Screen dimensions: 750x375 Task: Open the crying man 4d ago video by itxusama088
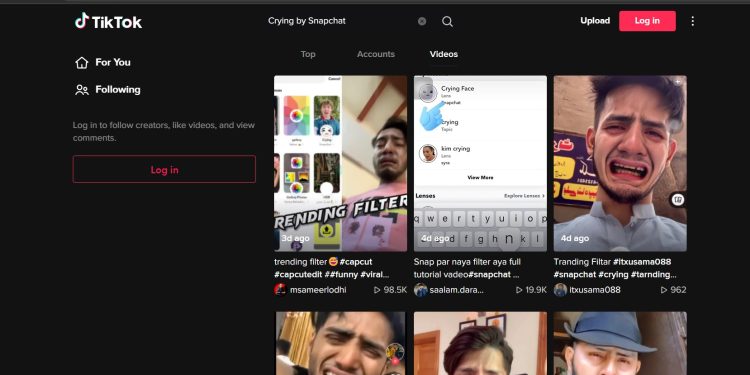tap(620, 164)
